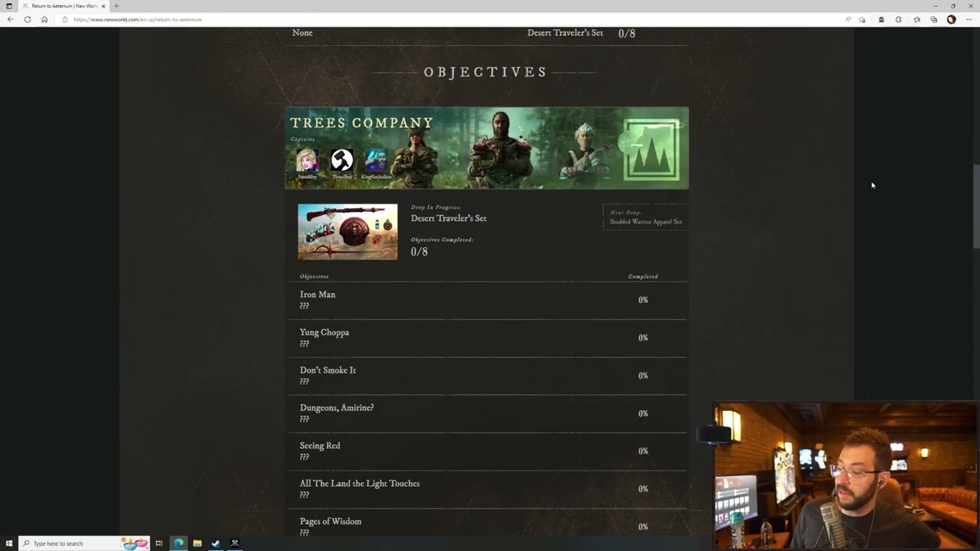This screenshot has height=551, width=980.
Task: Click the 0% value for Iron Man
Action: (x=643, y=300)
